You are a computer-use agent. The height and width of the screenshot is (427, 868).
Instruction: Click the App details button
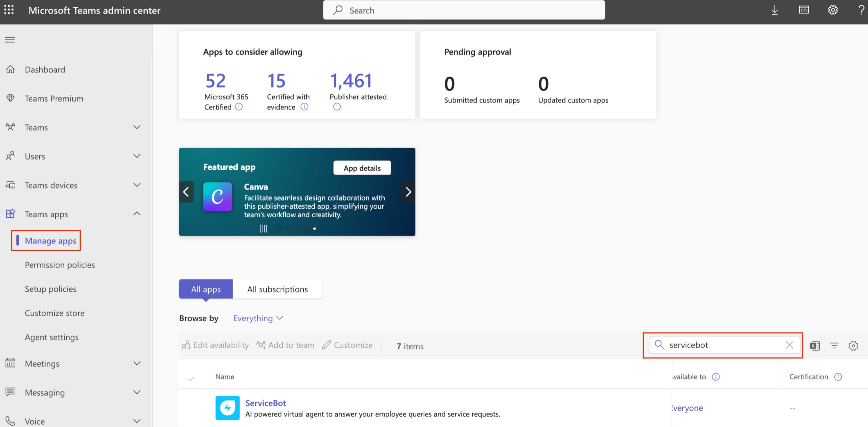coord(362,168)
